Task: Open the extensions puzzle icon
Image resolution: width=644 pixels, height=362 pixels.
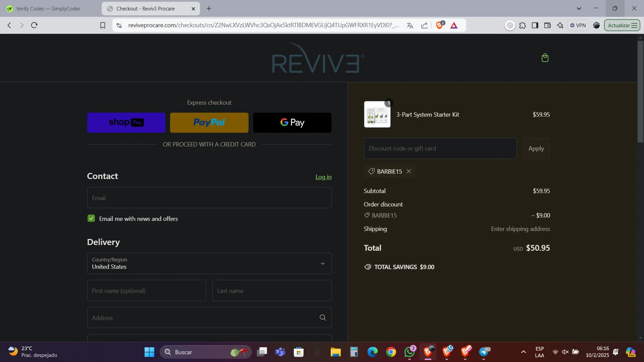Action: 522,25
